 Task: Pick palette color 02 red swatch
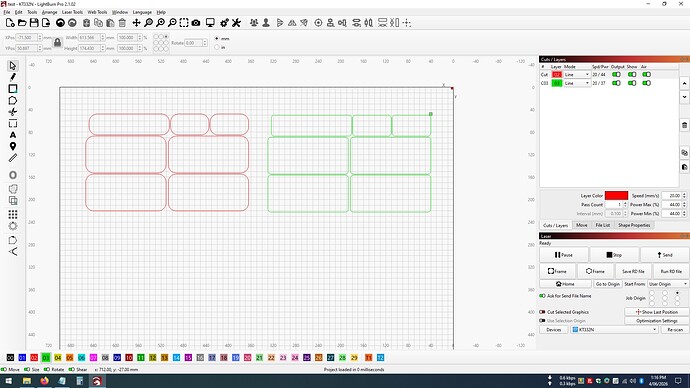(x=34, y=358)
